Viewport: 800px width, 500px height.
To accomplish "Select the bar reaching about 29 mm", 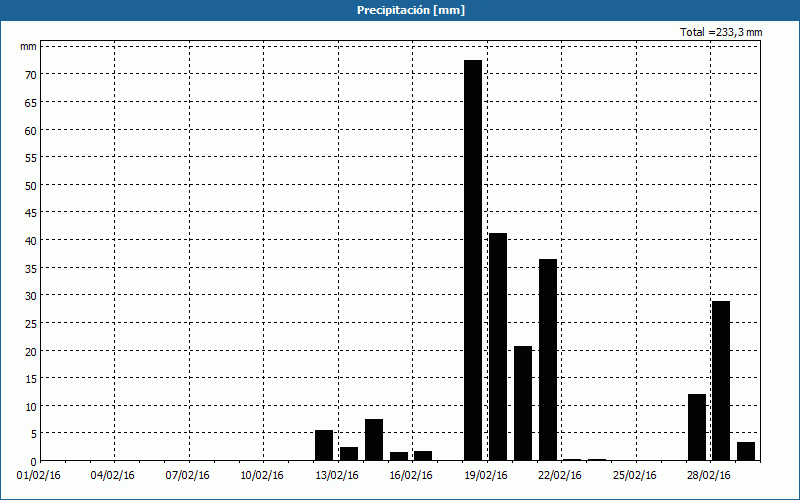I will (x=721, y=381).
